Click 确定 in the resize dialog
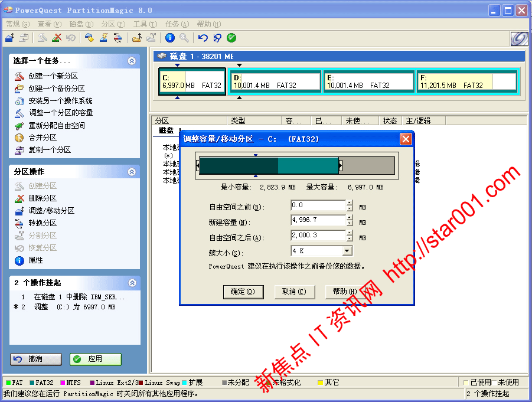Screen dimensions: 532x402 tap(243, 292)
